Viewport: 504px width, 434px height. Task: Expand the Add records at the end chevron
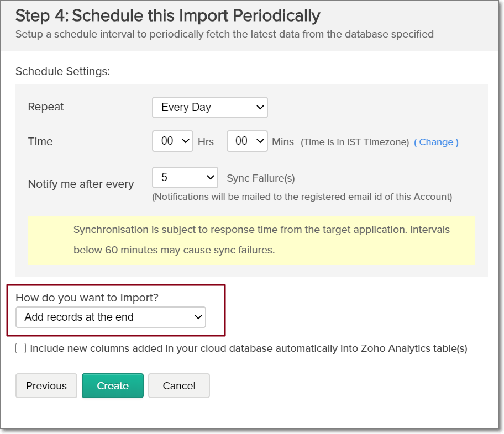pyautogui.click(x=198, y=317)
